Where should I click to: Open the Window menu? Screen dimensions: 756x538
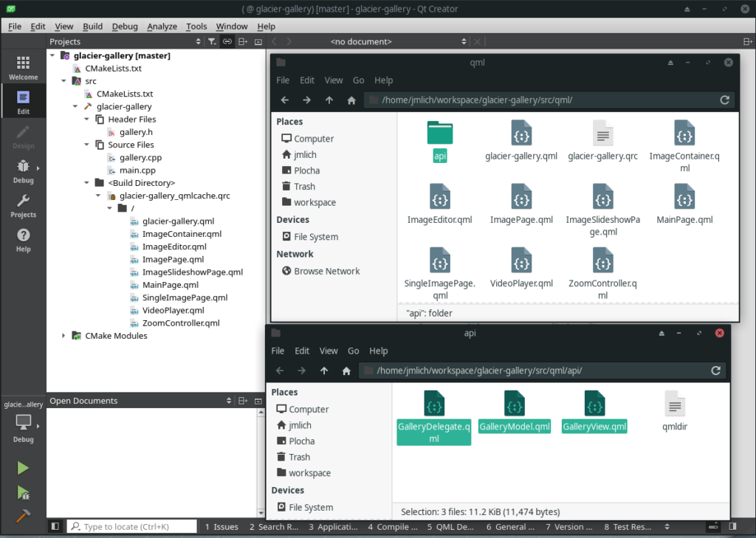[231, 27]
